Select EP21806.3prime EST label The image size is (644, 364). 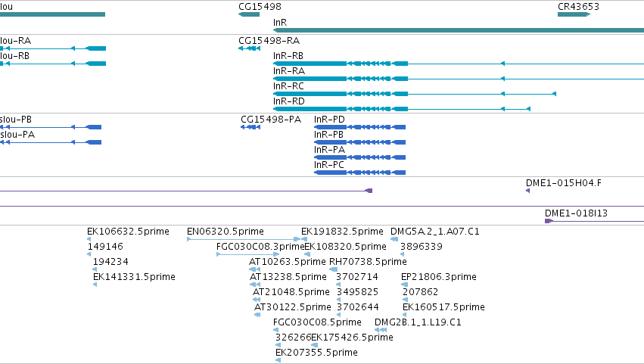[x=439, y=277]
